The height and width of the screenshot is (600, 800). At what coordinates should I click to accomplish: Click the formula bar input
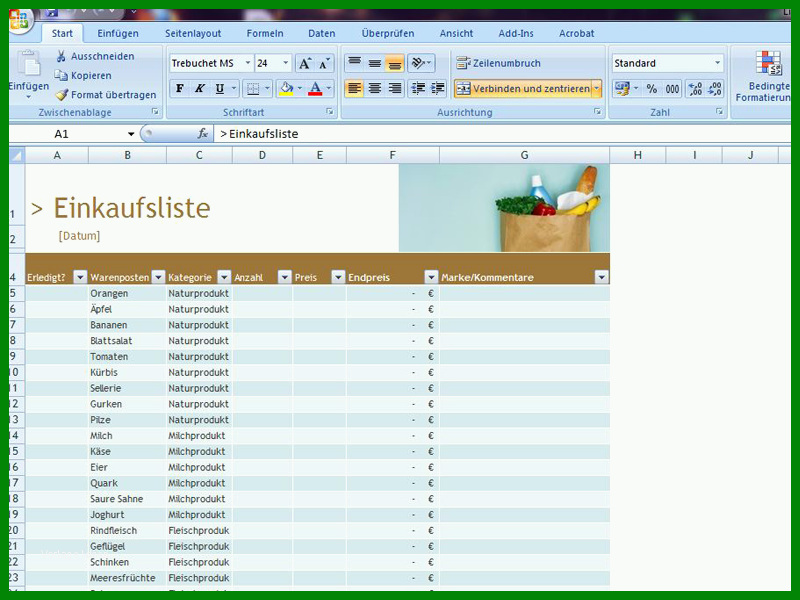coord(502,134)
